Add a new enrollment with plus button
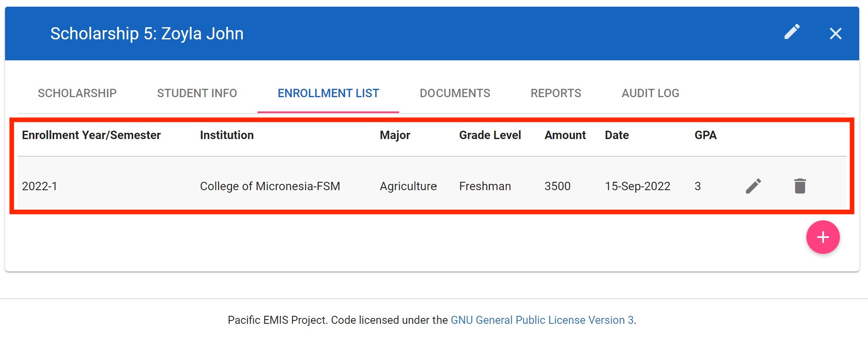Screen dimensions: 868x346 (x=822, y=237)
